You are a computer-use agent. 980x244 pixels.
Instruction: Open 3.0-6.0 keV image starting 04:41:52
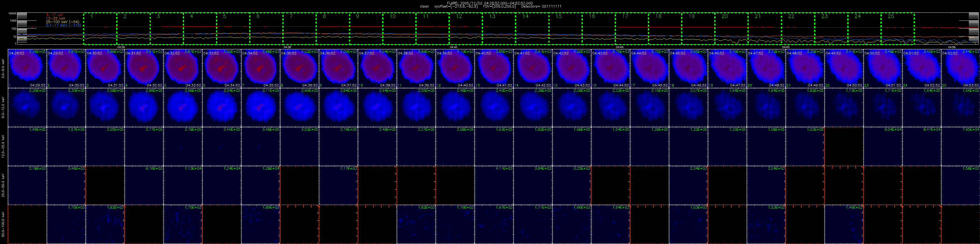click(533, 69)
